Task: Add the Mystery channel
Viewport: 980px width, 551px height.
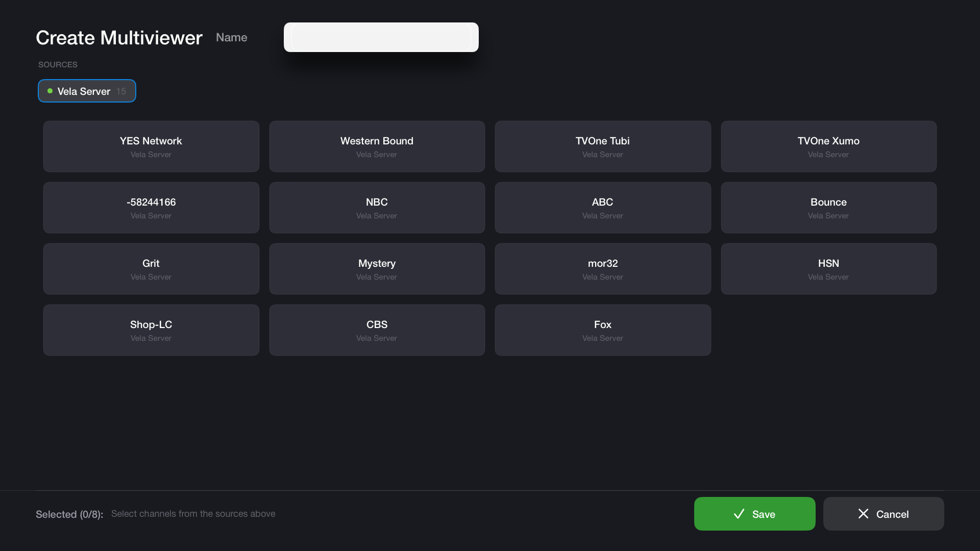Action: click(x=377, y=269)
